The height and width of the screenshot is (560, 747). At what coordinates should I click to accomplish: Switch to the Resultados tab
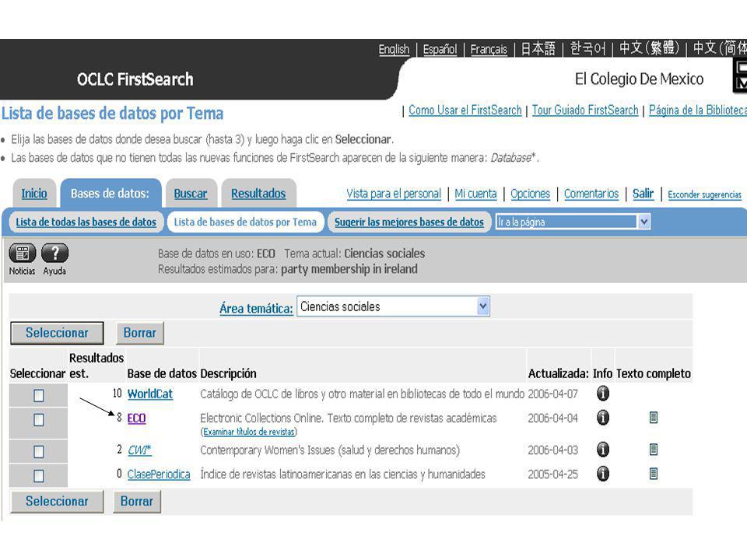pyautogui.click(x=258, y=194)
